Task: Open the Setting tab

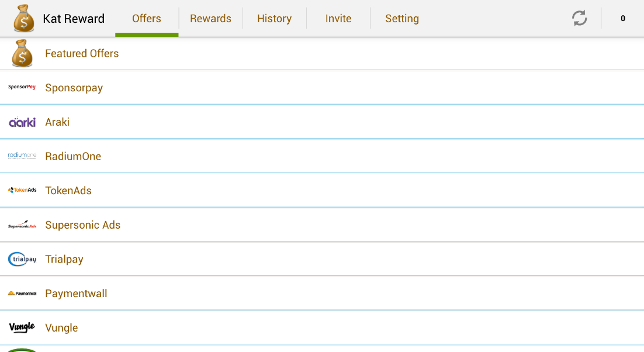Action: [402, 19]
